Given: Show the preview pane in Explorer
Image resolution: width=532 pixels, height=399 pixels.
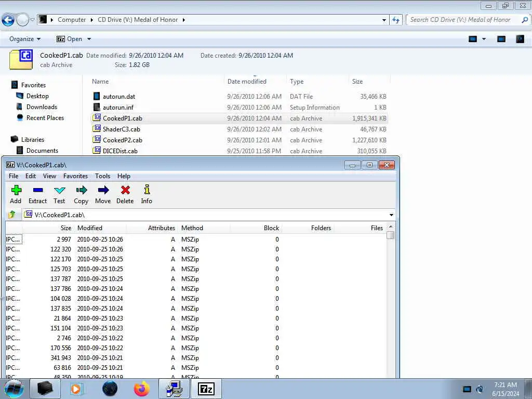Looking at the screenshot, I should (x=501, y=39).
